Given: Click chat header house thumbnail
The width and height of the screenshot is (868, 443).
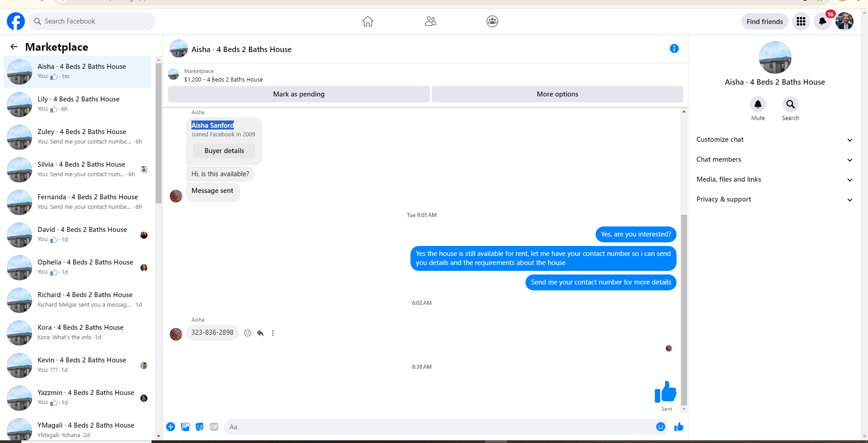Looking at the screenshot, I should [179, 48].
